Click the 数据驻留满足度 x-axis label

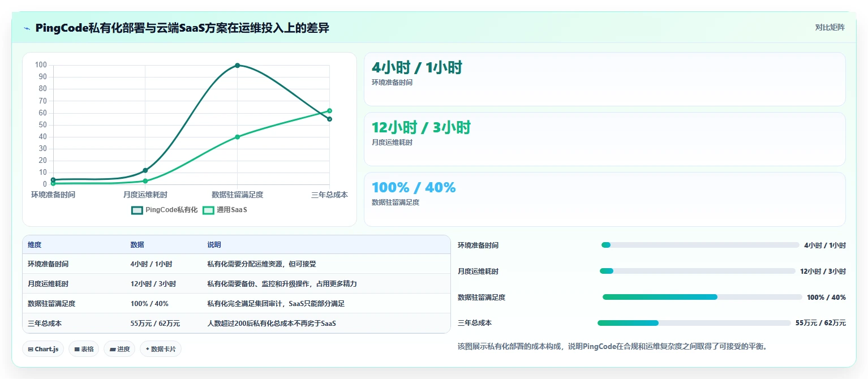click(238, 195)
